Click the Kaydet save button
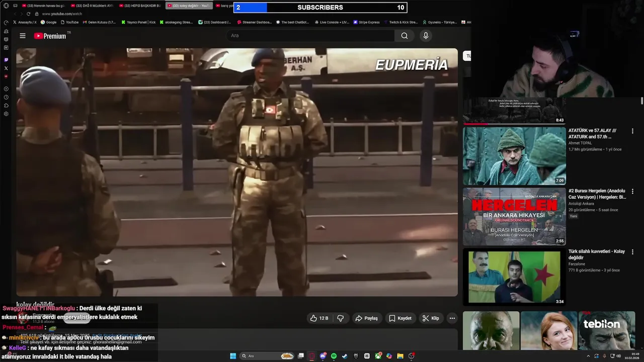The image size is (644, 362). coord(400,318)
